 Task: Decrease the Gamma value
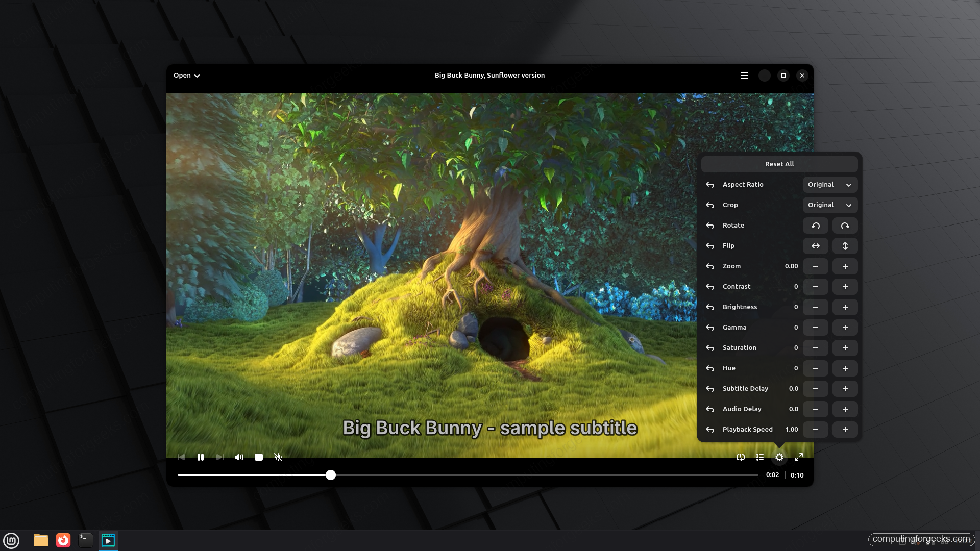[816, 328]
